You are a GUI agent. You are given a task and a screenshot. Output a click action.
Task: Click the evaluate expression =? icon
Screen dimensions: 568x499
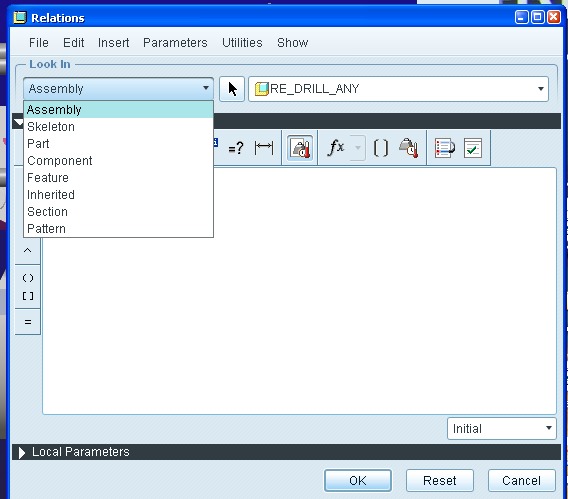[235, 148]
